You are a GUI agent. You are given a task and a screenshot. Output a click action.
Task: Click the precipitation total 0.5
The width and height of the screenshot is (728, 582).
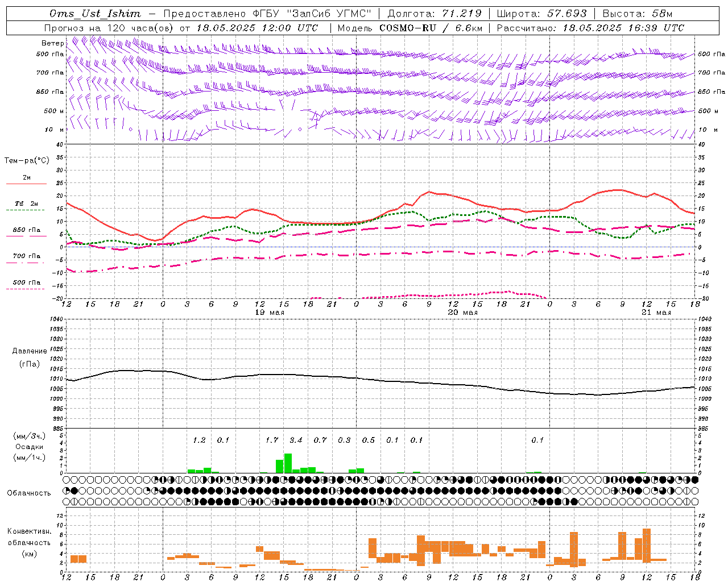[x=369, y=440]
